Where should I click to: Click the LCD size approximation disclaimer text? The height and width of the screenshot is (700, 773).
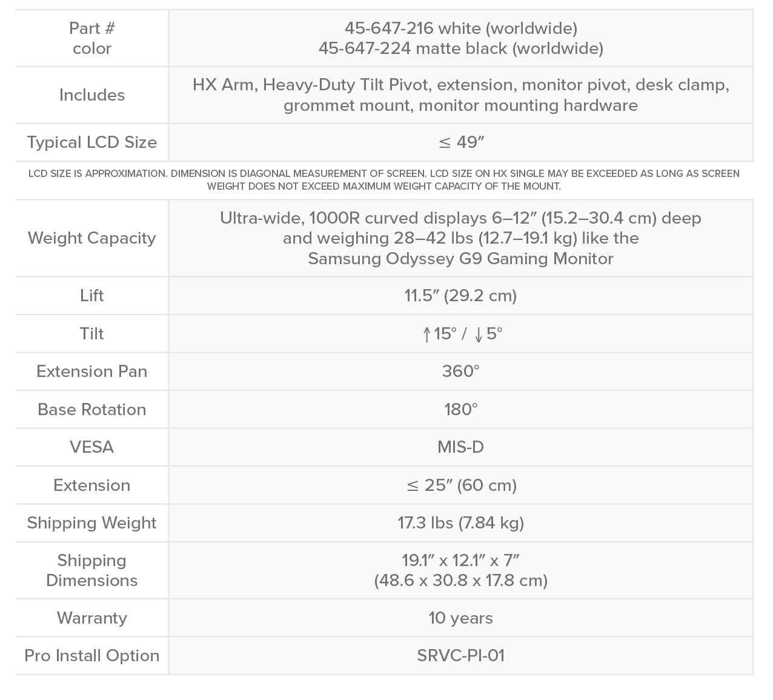click(x=384, y=180)
